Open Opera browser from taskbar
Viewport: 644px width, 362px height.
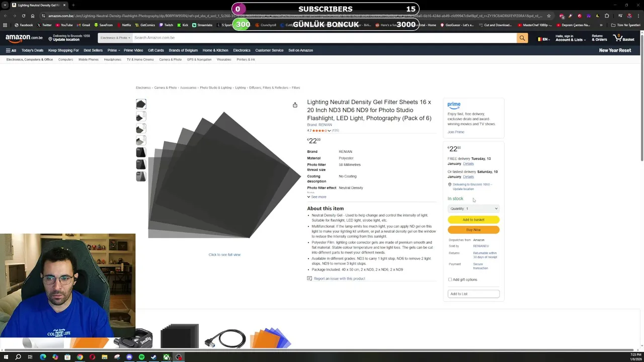point(92,357)
